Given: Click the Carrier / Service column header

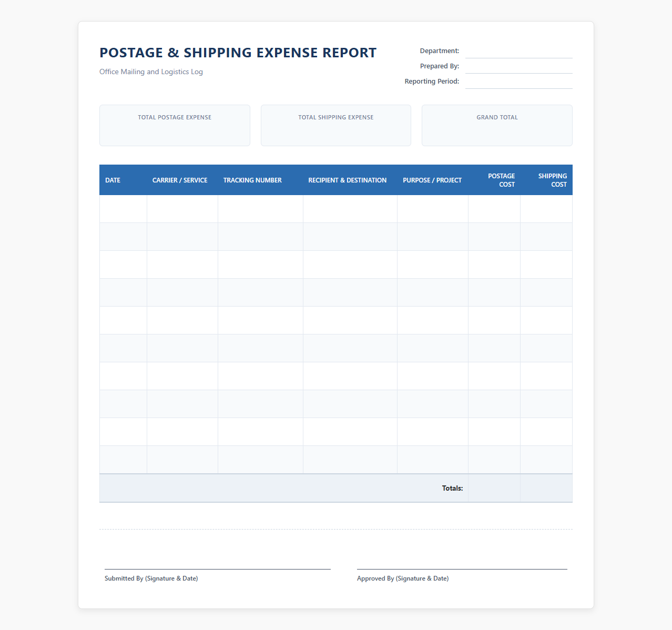Looking at the screenshot, I should coord(182,180).
